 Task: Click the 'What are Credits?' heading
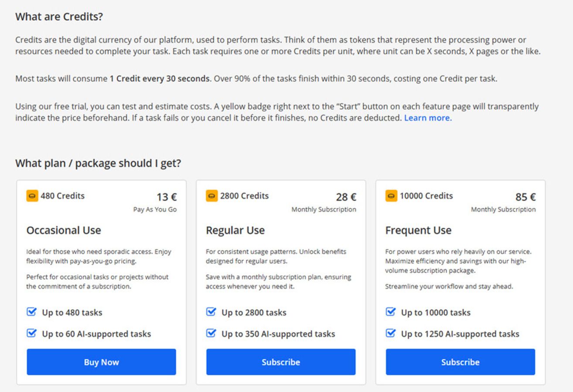click(59, 17)
